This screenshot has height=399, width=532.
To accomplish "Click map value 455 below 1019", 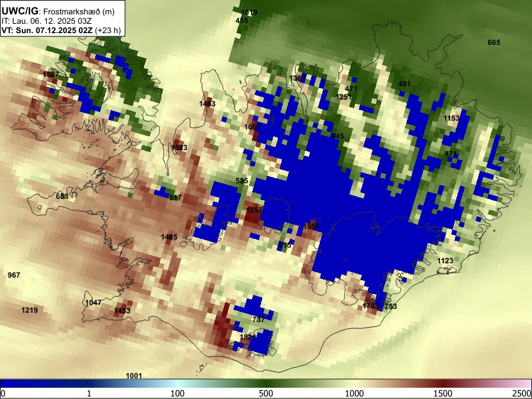I will (x=242, y=21).
